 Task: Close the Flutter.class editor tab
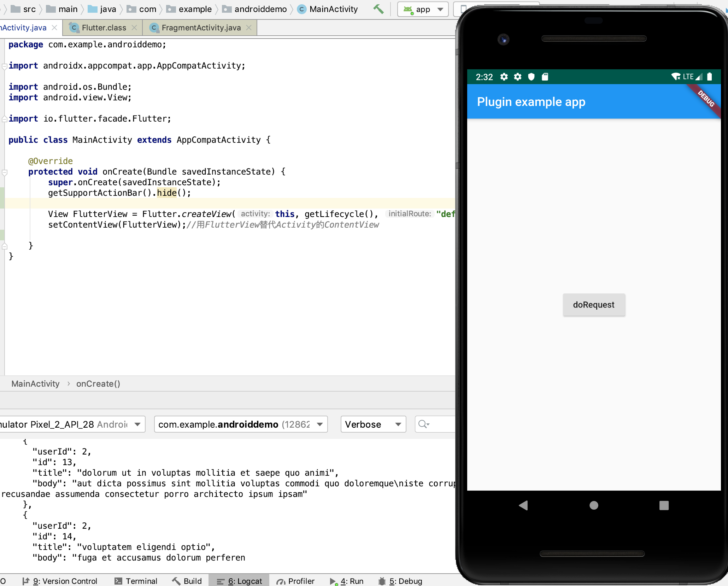tap(134, 28)
